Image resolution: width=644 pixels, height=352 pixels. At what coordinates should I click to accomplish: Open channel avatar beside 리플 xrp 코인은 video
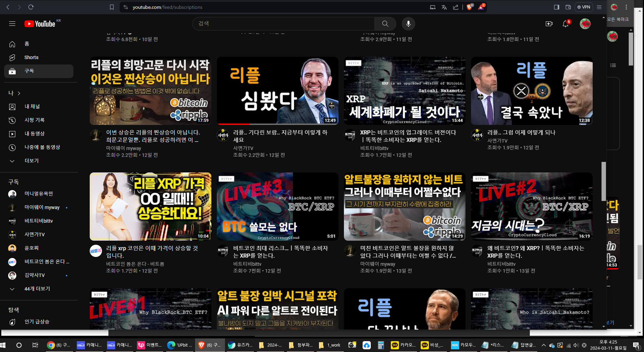click(x=96, y=251)
